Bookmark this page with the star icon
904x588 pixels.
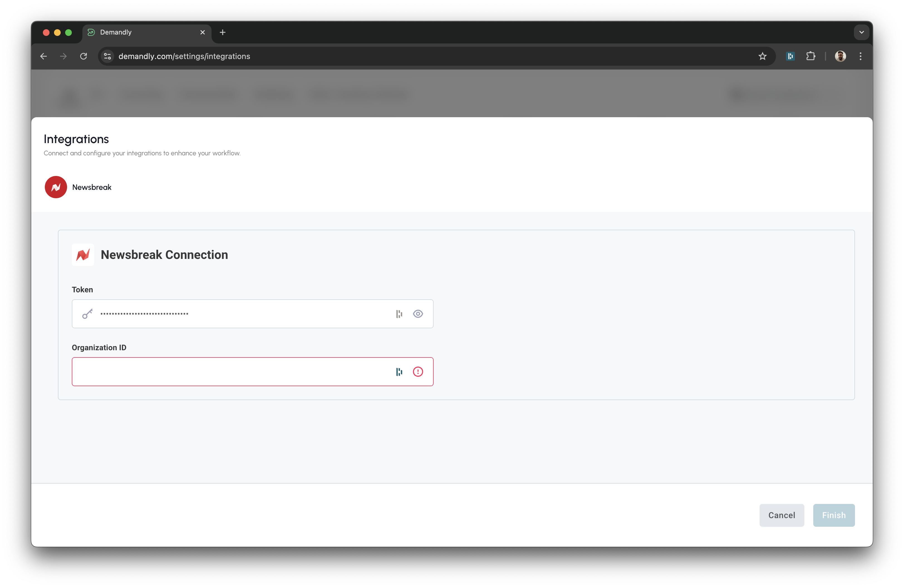coord(763,56)
